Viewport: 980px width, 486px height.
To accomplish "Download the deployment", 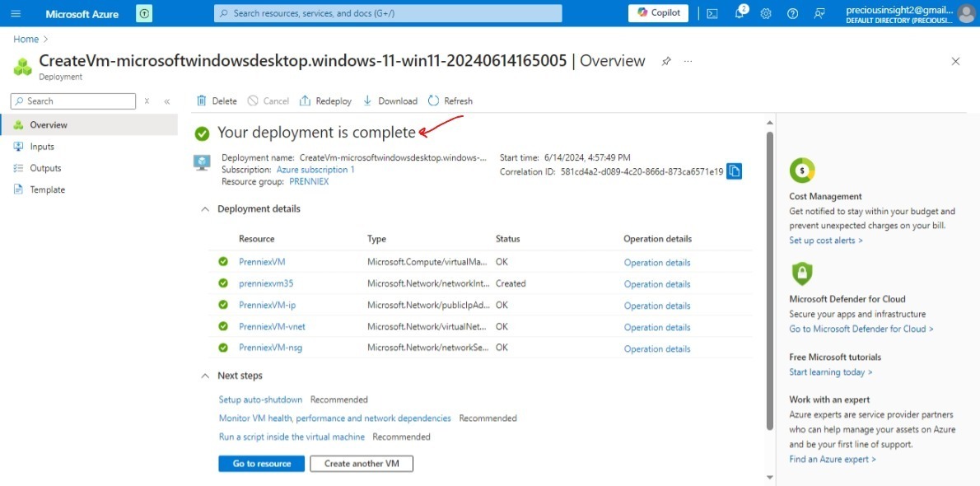I will [x=390, y=100].
